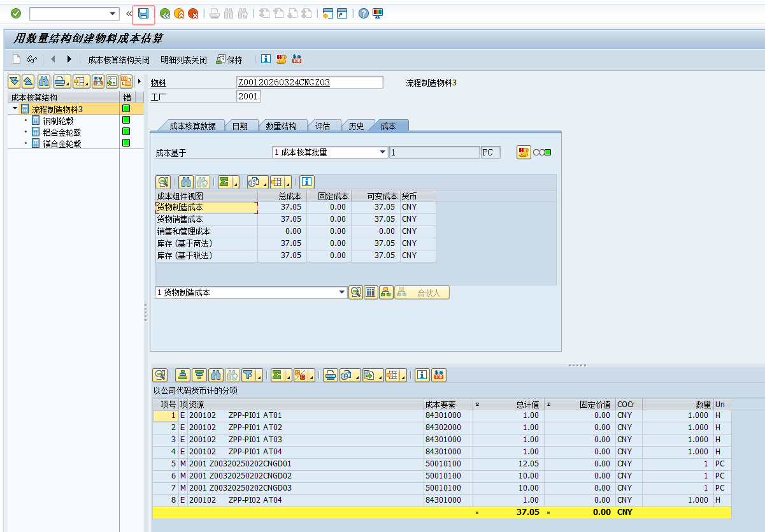Click the 物料 material number input field
The height and width of the screenshot is (532, 765).
(310, 82)
